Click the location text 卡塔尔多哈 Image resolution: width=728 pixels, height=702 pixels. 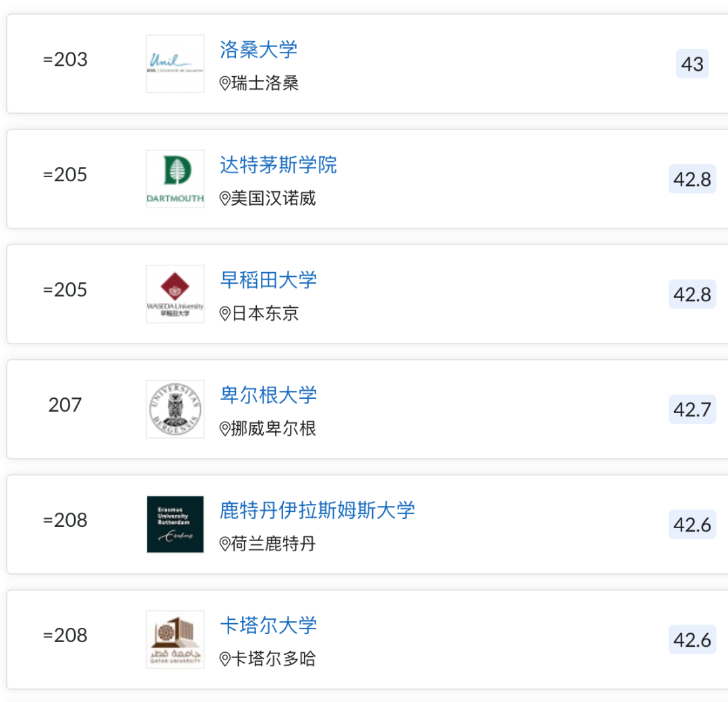point(274,659)
